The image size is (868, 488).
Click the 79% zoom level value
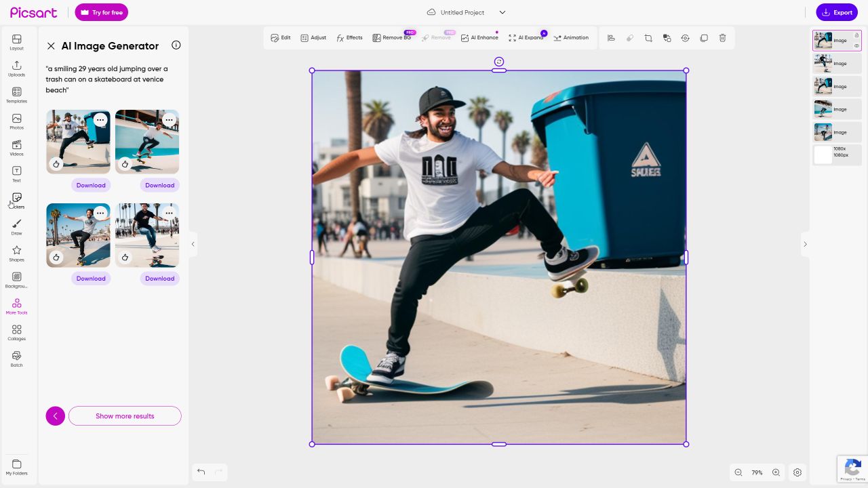(x=757, y=472)
